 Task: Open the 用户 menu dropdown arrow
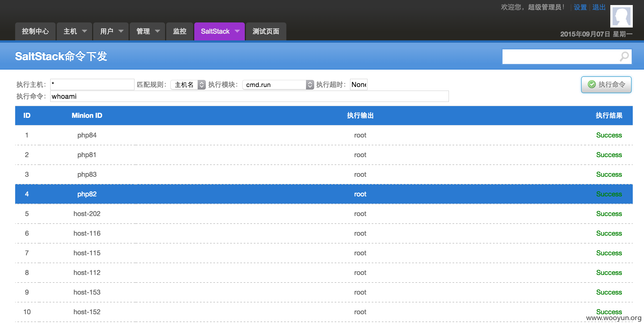click(121, 31)
